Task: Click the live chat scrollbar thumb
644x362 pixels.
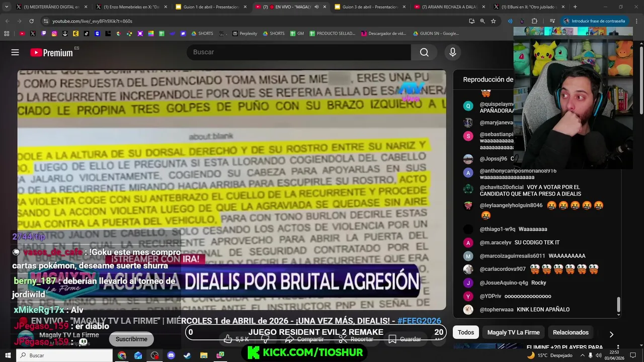Action: [x=618, y=305]
